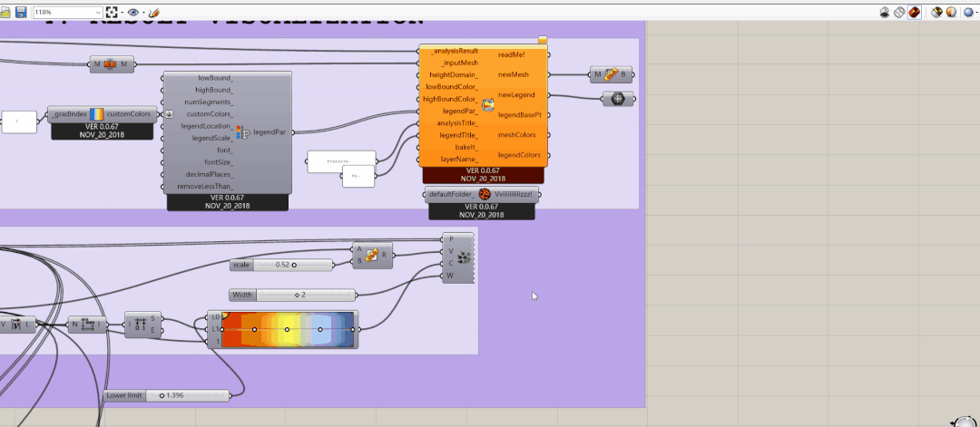Click the balloon marker atop orange component
The height and width of the screenshot is (427, 980).
(x=543, y=40)
